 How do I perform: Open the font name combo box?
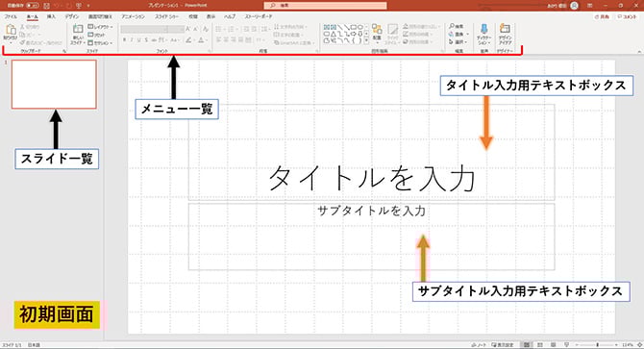tap(144, 29)
